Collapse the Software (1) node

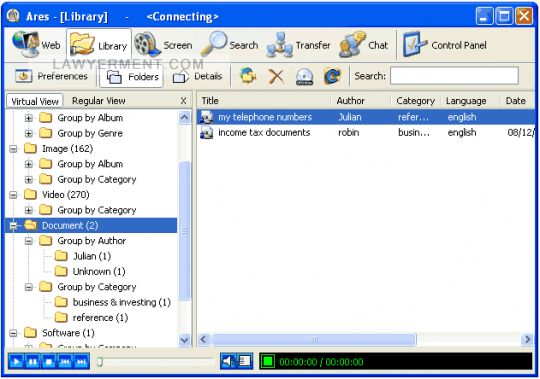click(13, 333)
